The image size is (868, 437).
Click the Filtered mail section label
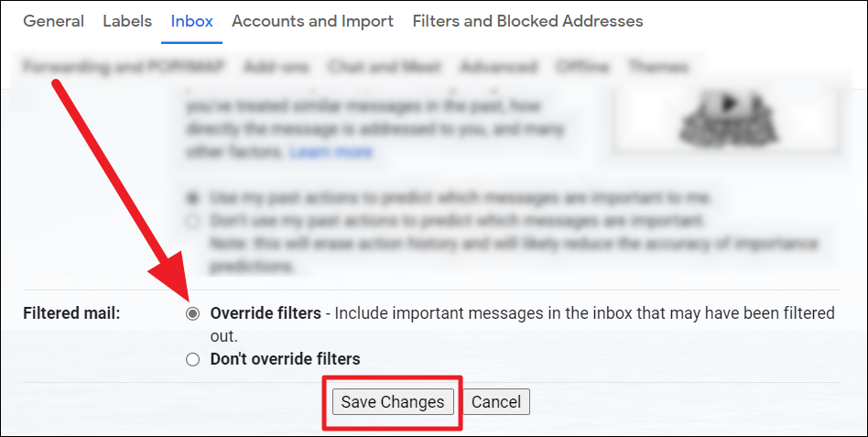(71, 313)
